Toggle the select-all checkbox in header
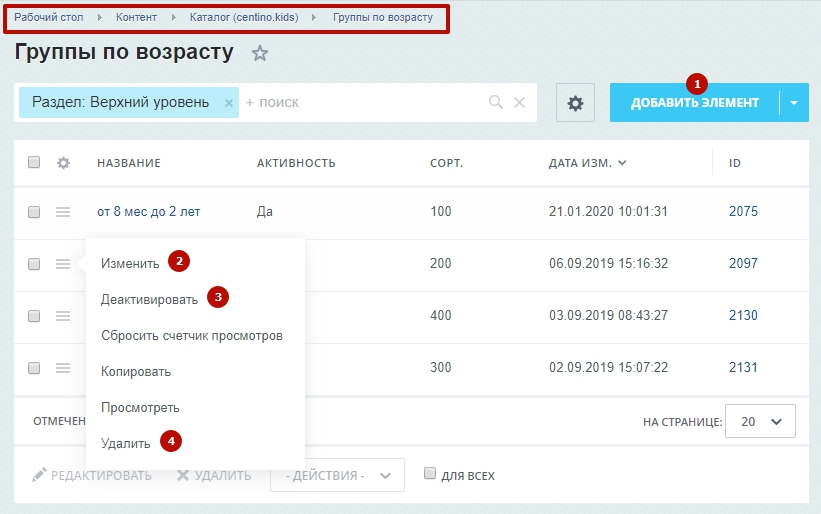This screenshot has height=514, width=821. pos(34,163)
